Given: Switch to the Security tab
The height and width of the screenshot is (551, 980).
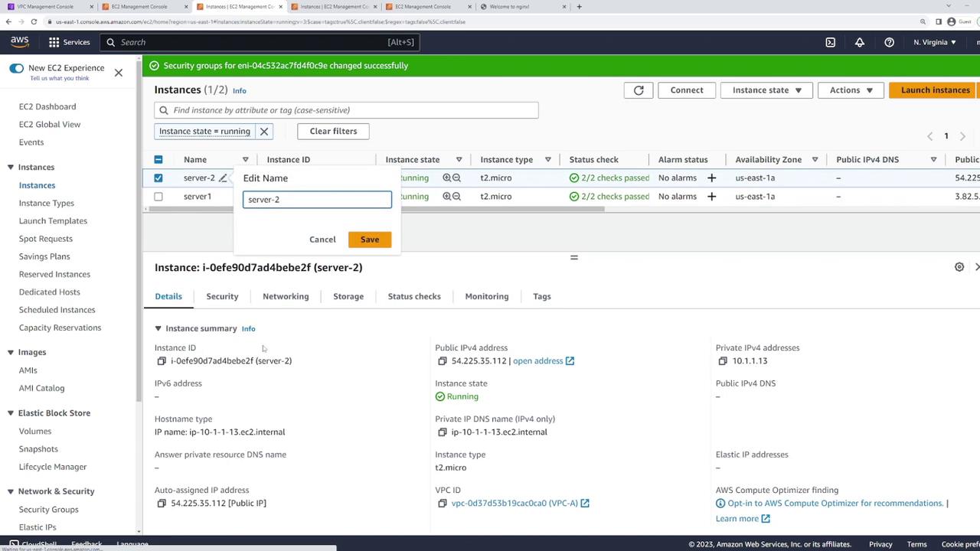Looking at the screenshot, I should (x=222, y=297).
